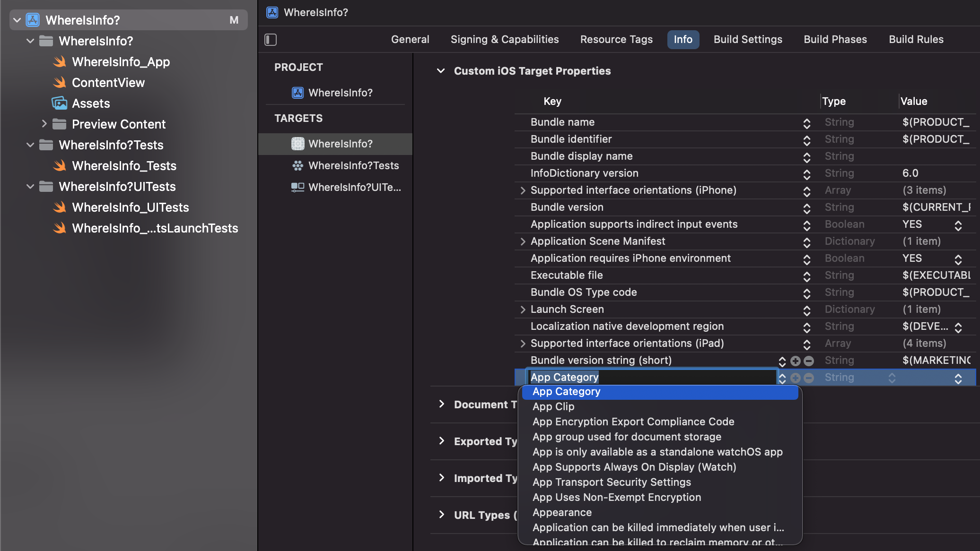Expand Supported interface orientations (iPad)
Viewport: 980px width, 551px height.
[523, 344]
